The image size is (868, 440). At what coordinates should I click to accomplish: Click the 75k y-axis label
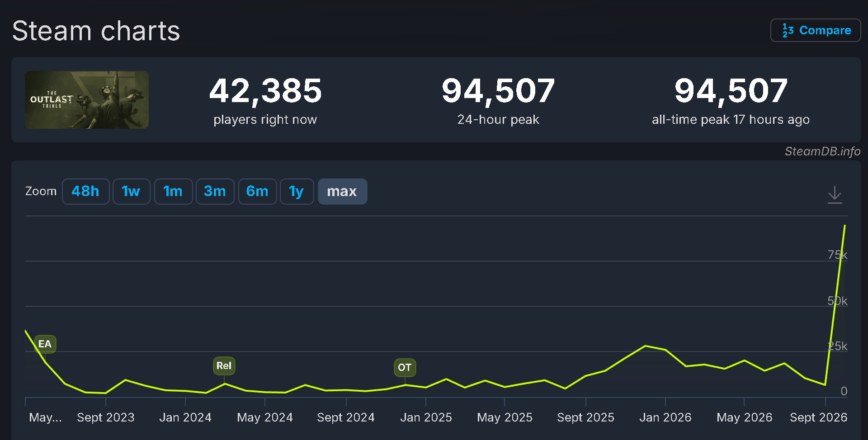837,255
